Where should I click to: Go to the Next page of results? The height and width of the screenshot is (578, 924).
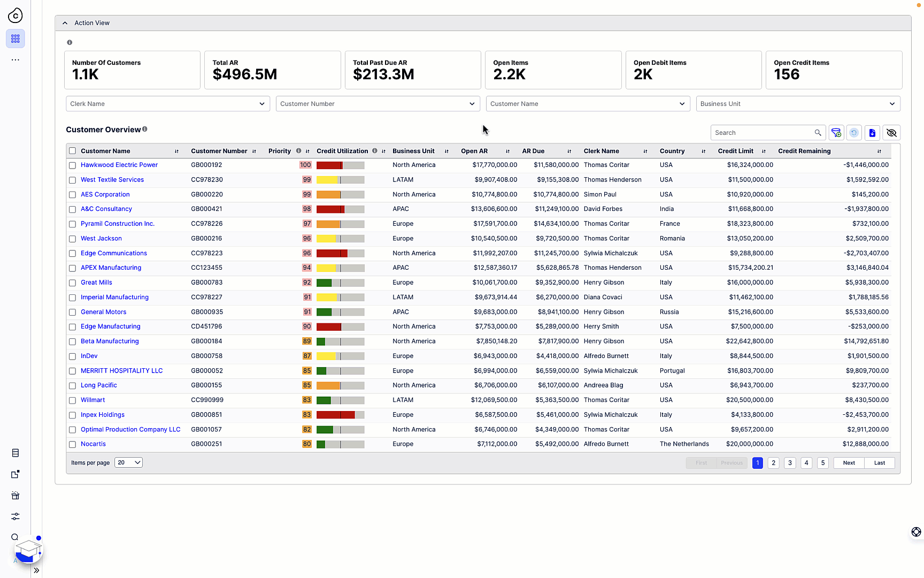(848, 462)
